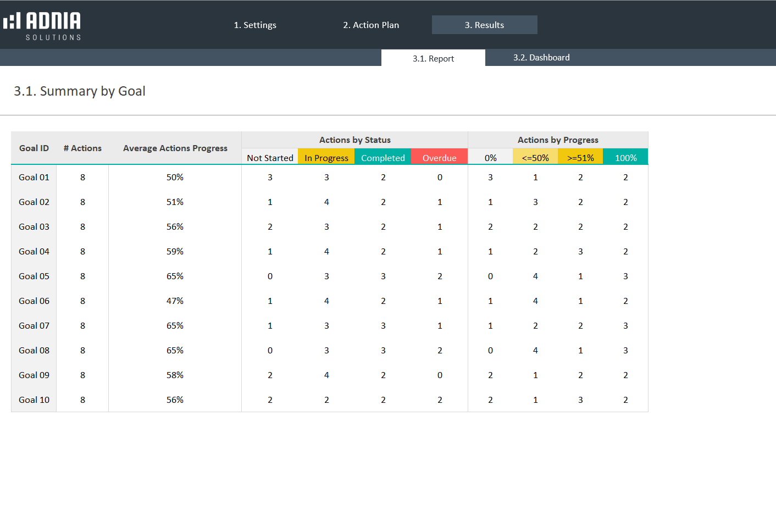Click the Goal 05 row label
This screenshot has height=532, width=776.
(x=34, y=276)
